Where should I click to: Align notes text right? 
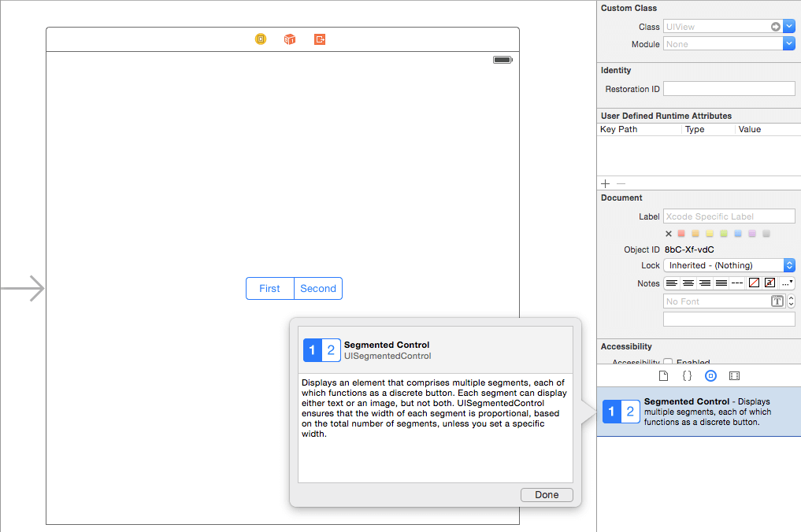[704, 283]
